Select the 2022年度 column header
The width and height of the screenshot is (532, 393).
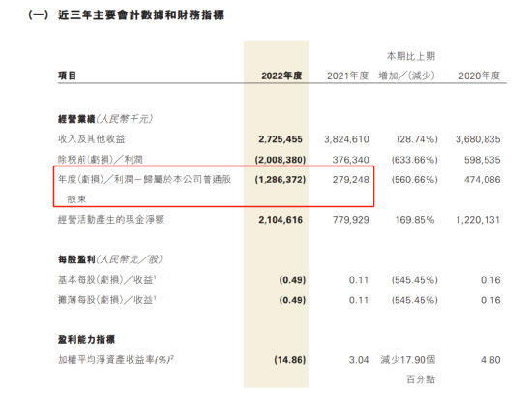(x=281, y=76)
